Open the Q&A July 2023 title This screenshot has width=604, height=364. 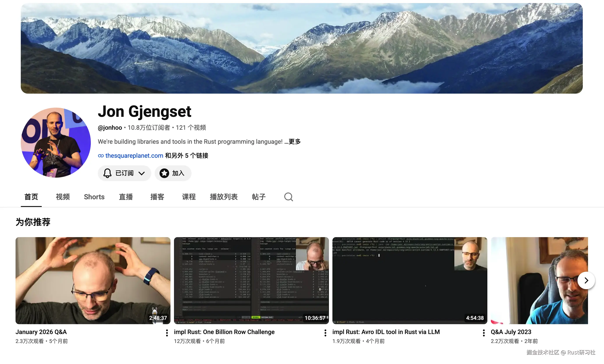[x=511, y=332]
